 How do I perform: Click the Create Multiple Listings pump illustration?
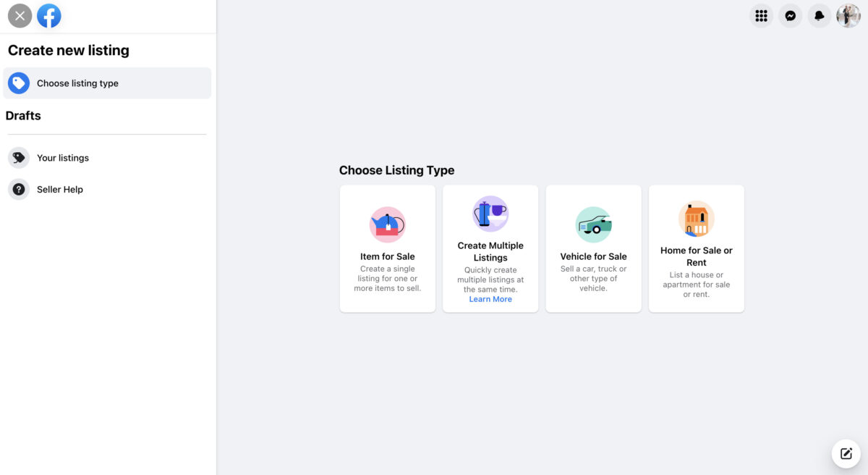click(490, 213)
